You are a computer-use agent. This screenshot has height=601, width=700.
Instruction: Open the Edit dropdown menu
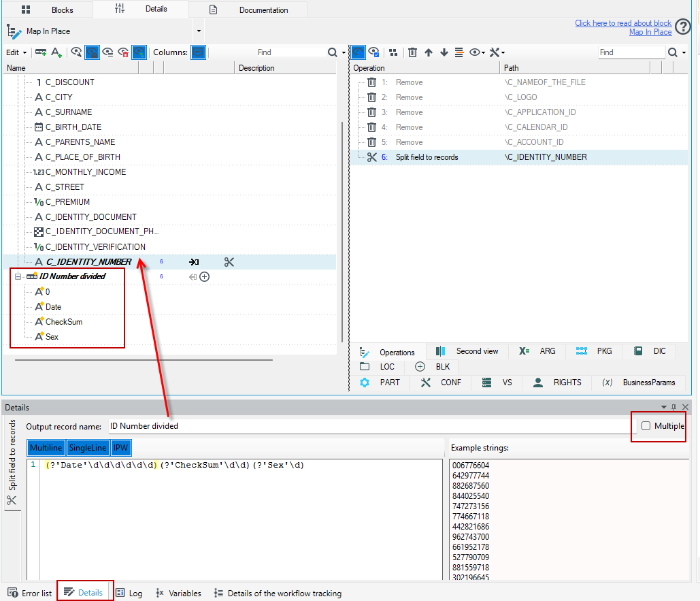point(16,52)
